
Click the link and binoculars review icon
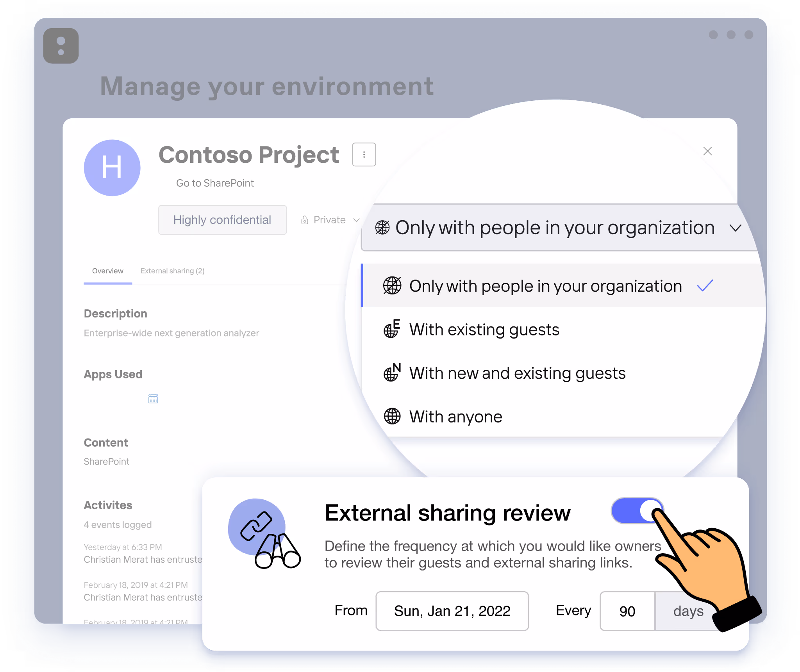265,533
